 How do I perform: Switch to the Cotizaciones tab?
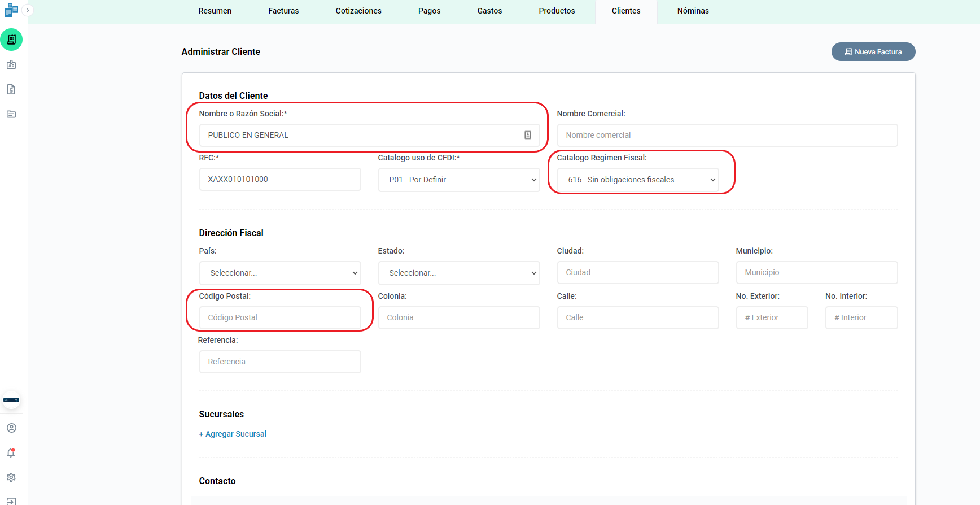(x=358, y=11)
